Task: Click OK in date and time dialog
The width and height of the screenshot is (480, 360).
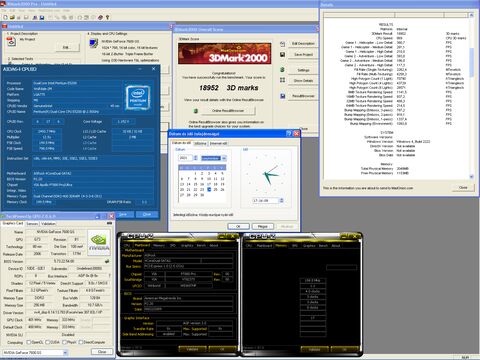Action: tap(238, 226)
